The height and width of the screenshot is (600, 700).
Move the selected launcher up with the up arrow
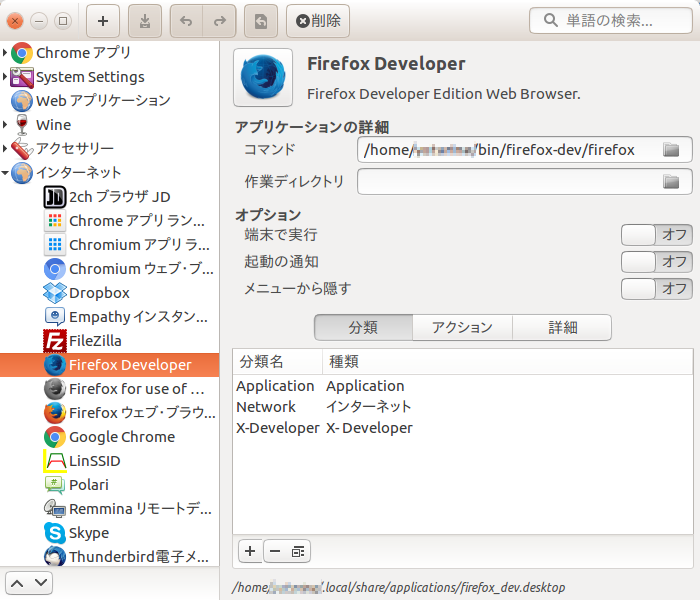click(x=17, y=583)
